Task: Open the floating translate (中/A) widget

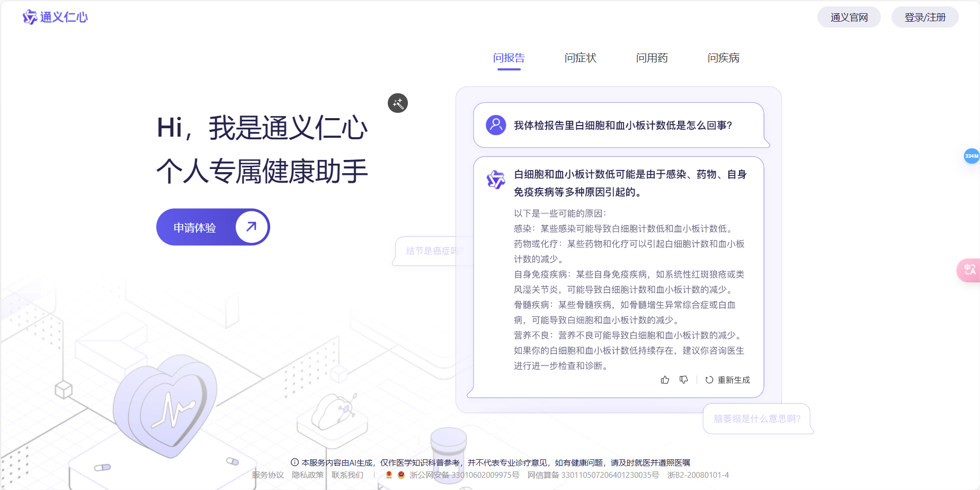Action: pyautogui.click(x=970, y=270)
